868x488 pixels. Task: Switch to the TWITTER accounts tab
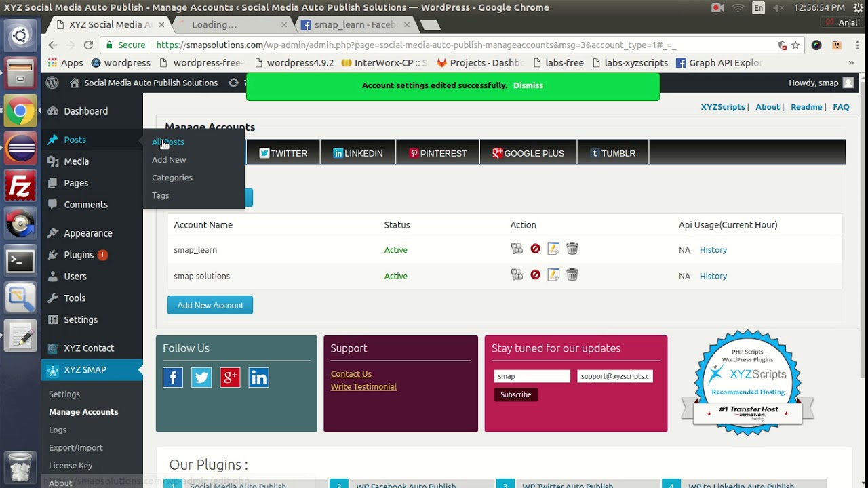pyautogui.click(x=283, y=153)
